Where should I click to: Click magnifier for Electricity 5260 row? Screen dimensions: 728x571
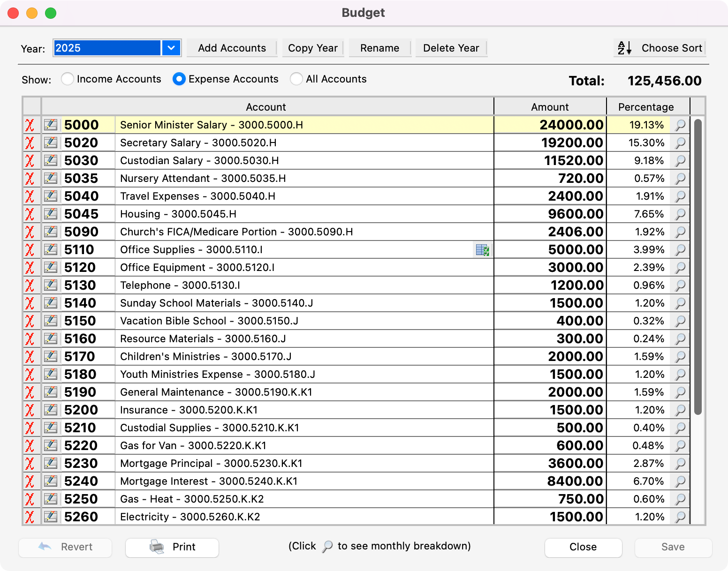point(680,517)
